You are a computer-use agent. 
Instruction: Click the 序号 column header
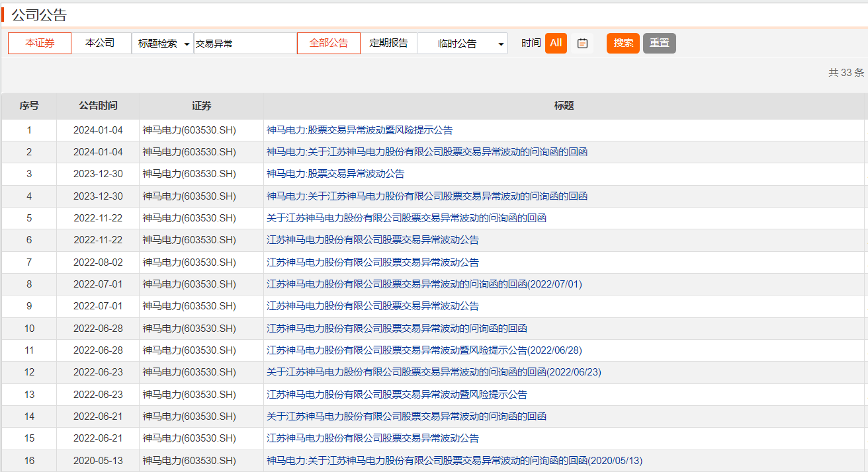(29, 106)
